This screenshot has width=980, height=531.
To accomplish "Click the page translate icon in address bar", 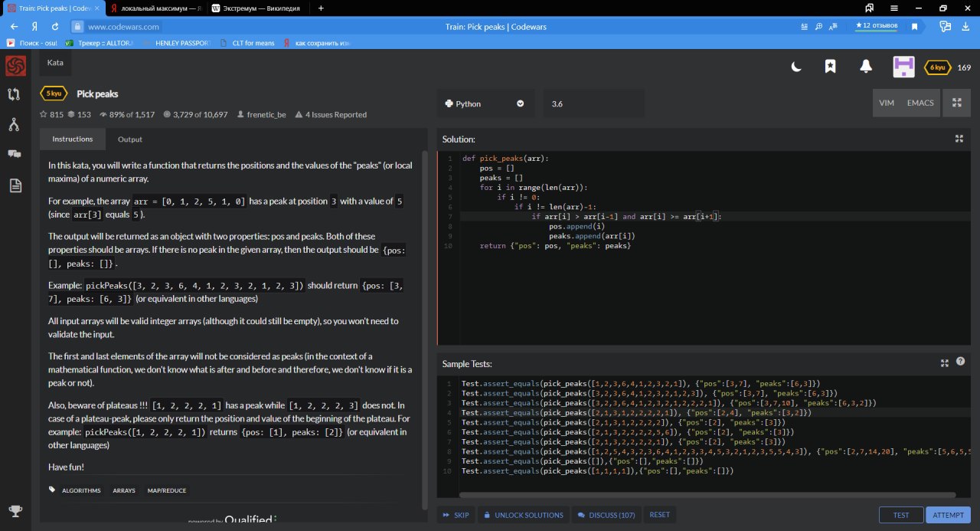I will coord(835,26).
